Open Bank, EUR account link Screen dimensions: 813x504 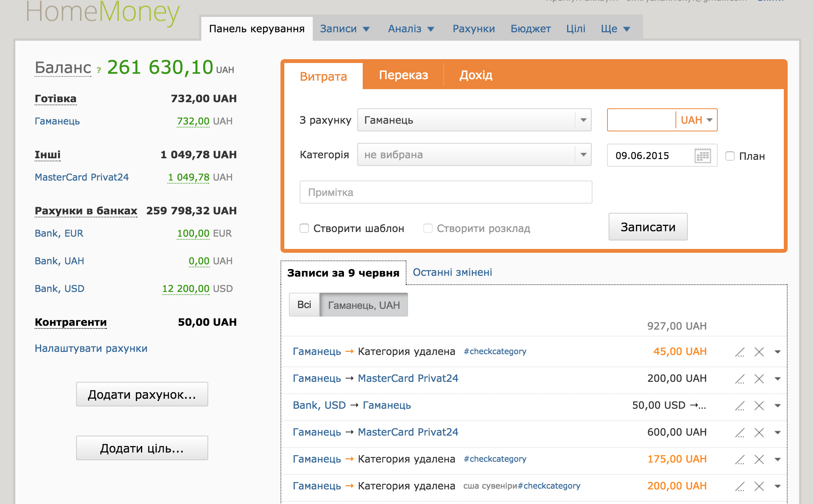click(x=59, y=233)
